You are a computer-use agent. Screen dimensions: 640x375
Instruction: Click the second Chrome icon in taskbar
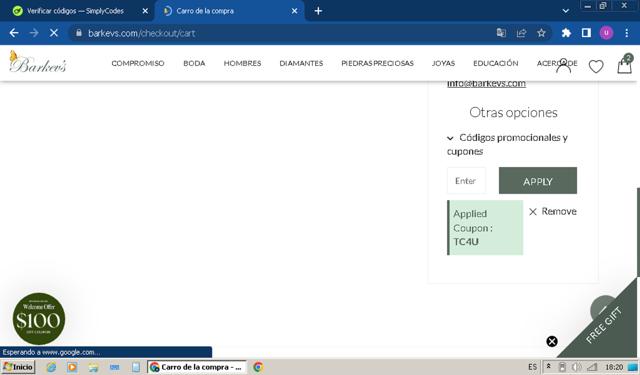(x=258, y=367)
